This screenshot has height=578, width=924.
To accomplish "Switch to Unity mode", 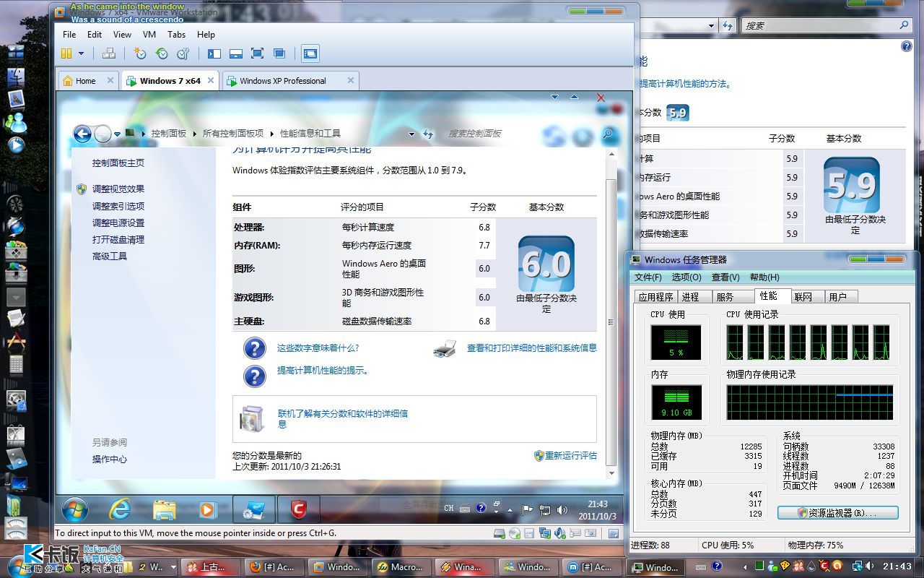I will [279, 53].
